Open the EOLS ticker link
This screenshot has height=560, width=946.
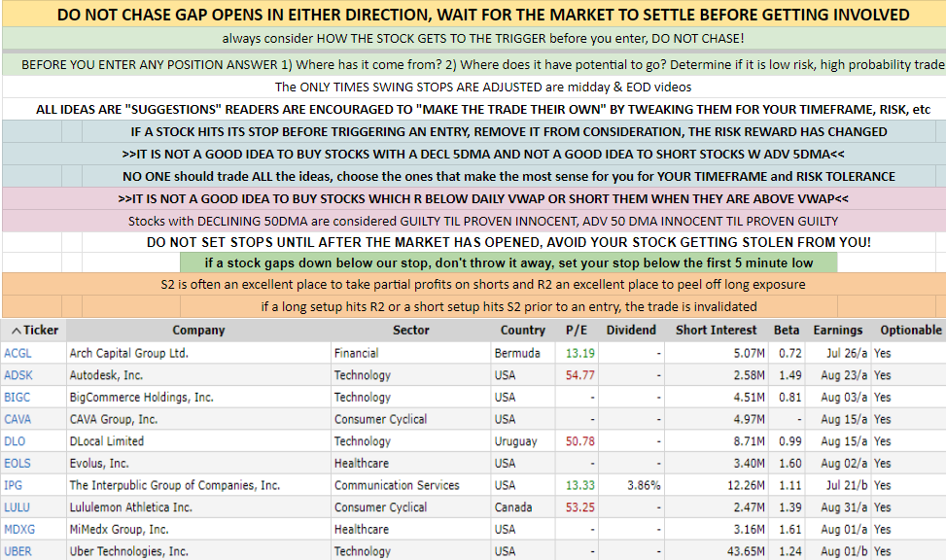tap(17, 464)
